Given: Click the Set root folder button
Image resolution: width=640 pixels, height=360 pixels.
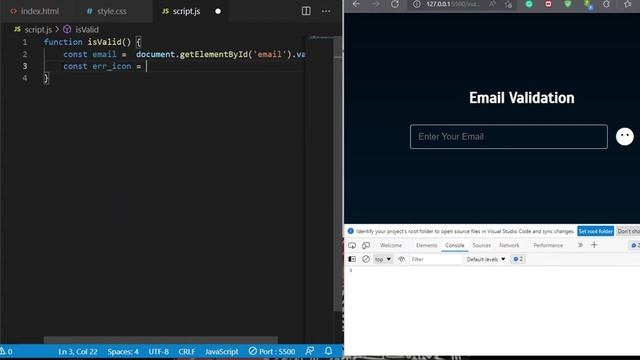Looking at the screenshot, I should point(596,231).
